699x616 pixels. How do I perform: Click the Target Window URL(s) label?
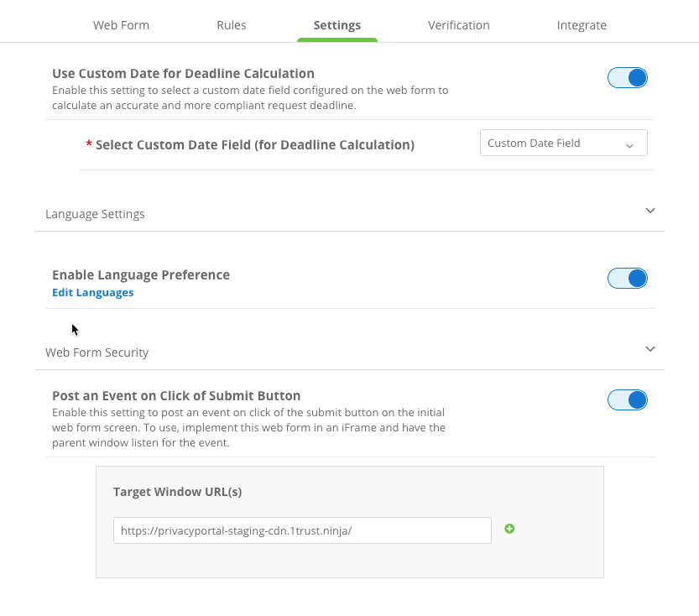point(178,492)
